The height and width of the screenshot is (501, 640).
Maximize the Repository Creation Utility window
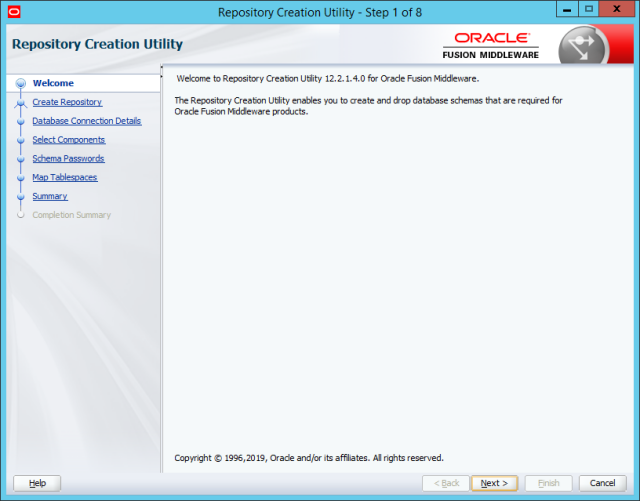(x=589, y=10)
